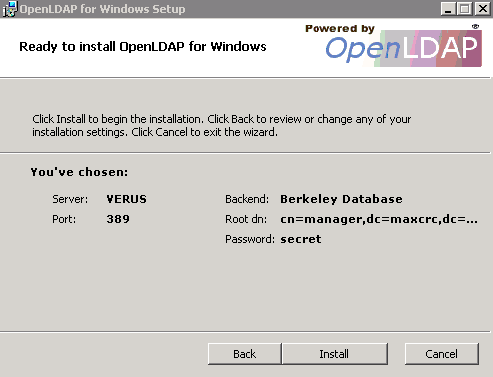Click the password value secret
This screenshot has width=493, height=377.
point(301,239)
